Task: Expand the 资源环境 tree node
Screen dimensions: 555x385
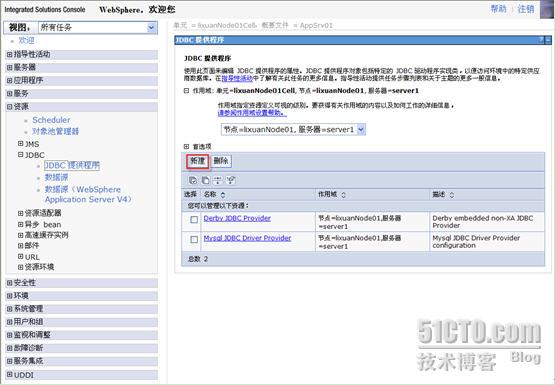Action: pos(21,267)
